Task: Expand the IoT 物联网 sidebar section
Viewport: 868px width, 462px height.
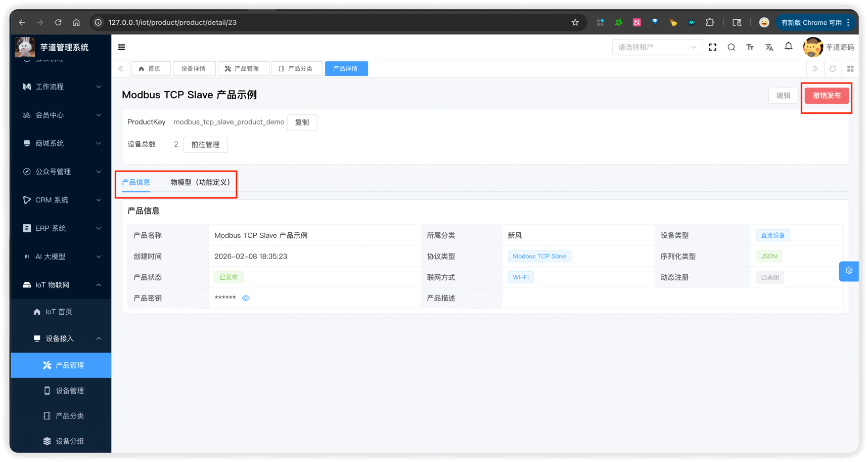Action: pyautogui.click(x=61, y=285)
